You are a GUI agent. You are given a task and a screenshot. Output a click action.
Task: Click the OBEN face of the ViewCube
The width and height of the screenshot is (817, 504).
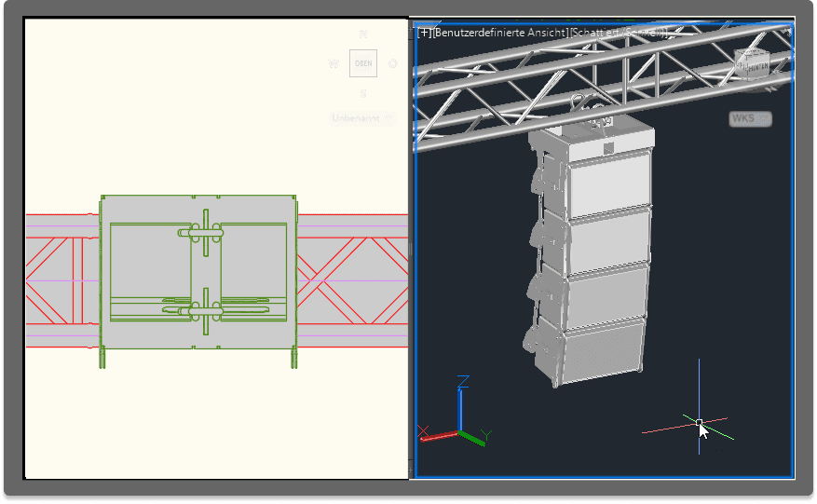click(x=363, y=63)
